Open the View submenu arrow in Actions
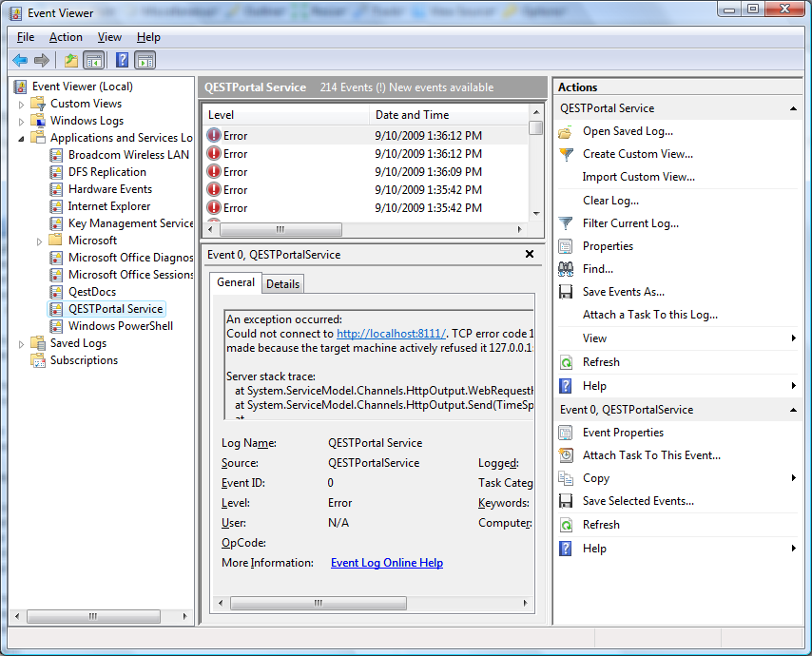This screenshot has width=812, height=656. (793, 338)
